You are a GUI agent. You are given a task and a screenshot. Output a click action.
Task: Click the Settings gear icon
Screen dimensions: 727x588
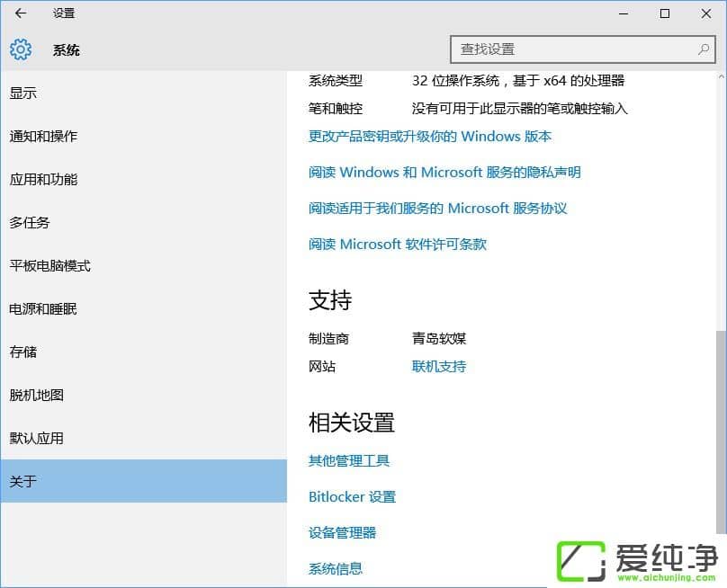click(21, 49)
